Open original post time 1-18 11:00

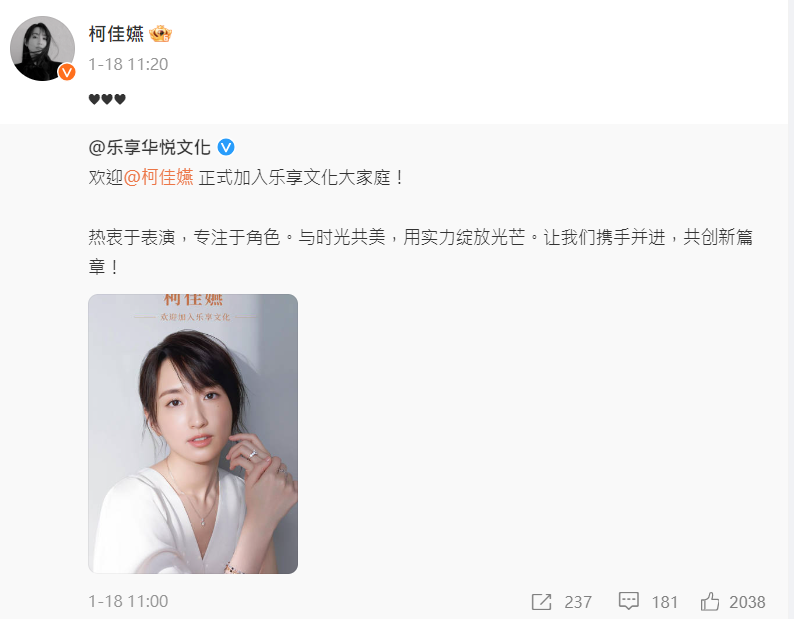(128, 601)
